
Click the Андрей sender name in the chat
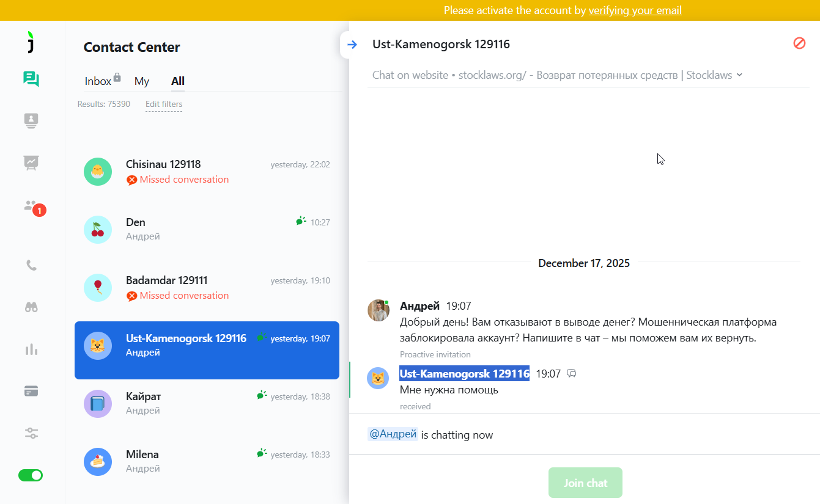click(419, 306)
